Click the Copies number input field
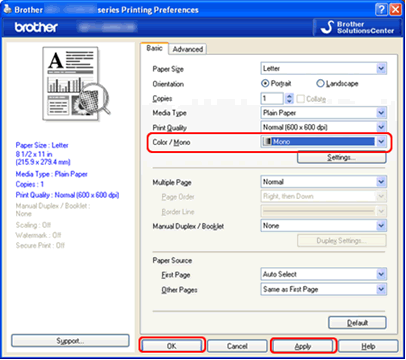 (272, 99)
